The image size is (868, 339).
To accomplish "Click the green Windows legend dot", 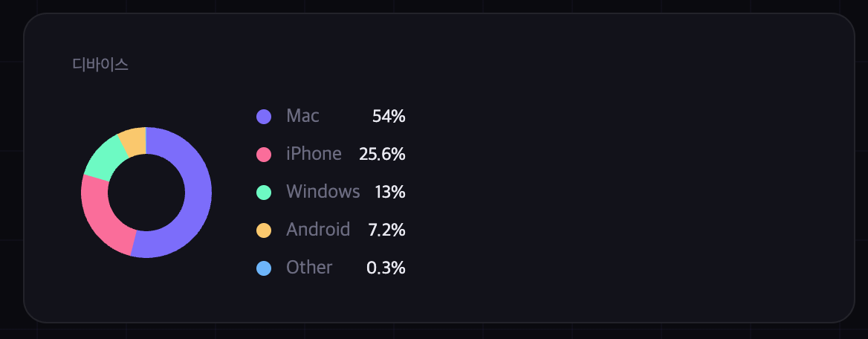I will (x=264, y=192).
